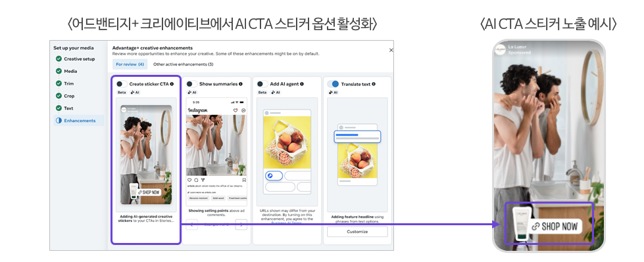Viewport: 644px width, 262px height.
Task: Click the AI badge under Create sticker CTA
Action: (135, 93)
